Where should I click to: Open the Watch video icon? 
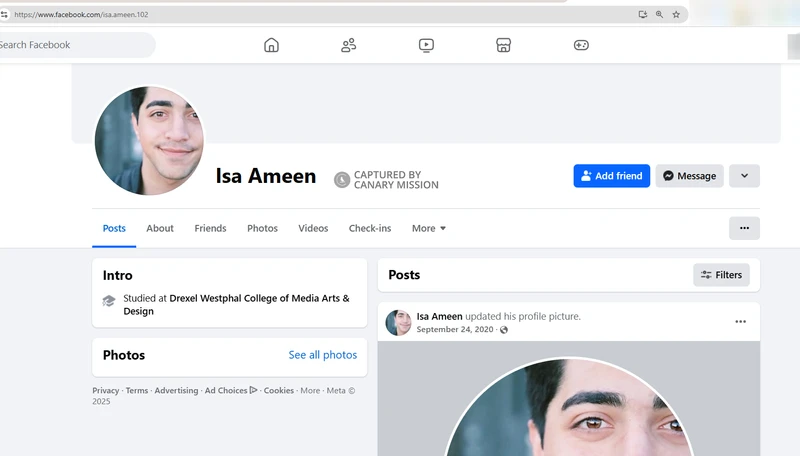[426, 45]
